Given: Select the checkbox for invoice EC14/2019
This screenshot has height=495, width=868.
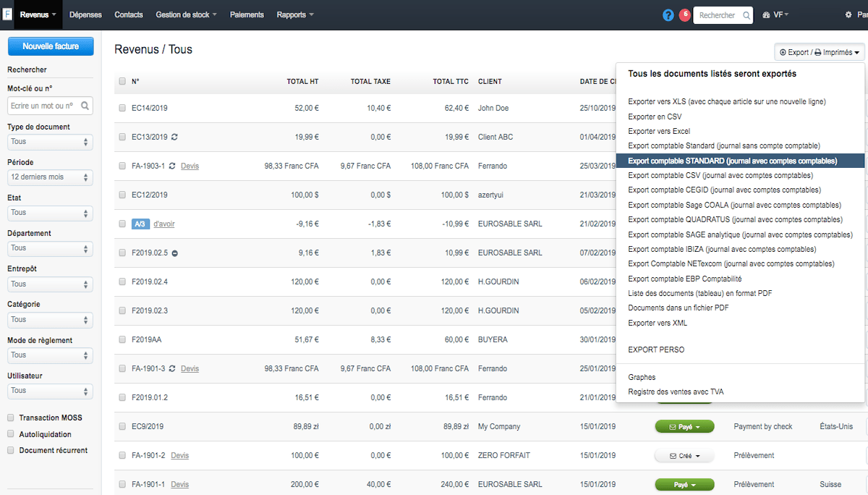Looking at the screenshot, I should (x=122, y=108).
